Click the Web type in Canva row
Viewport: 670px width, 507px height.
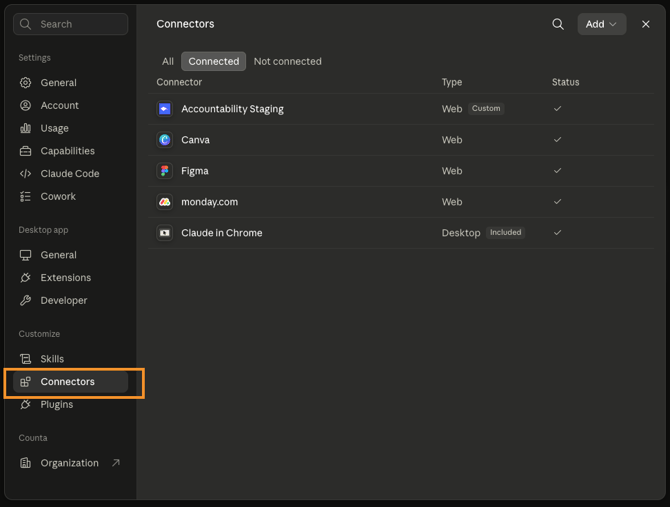tap(452, 140)
